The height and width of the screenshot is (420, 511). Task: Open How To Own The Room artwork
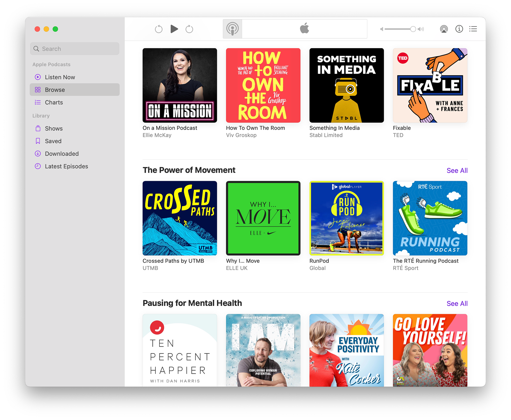(263, 85)
